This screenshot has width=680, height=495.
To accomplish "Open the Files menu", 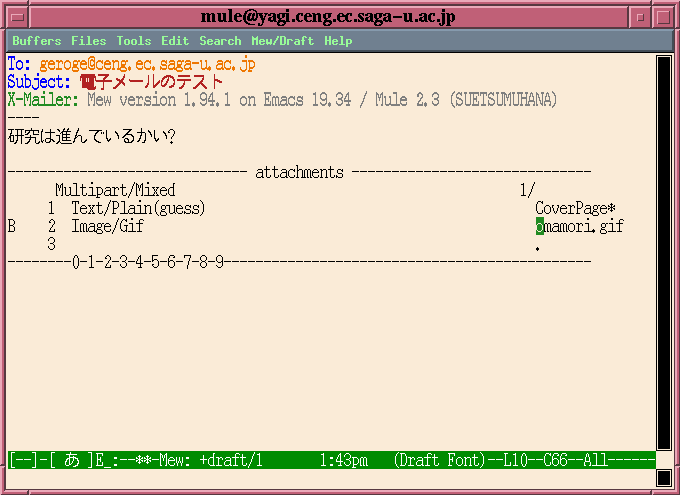I will click(89, 41).
